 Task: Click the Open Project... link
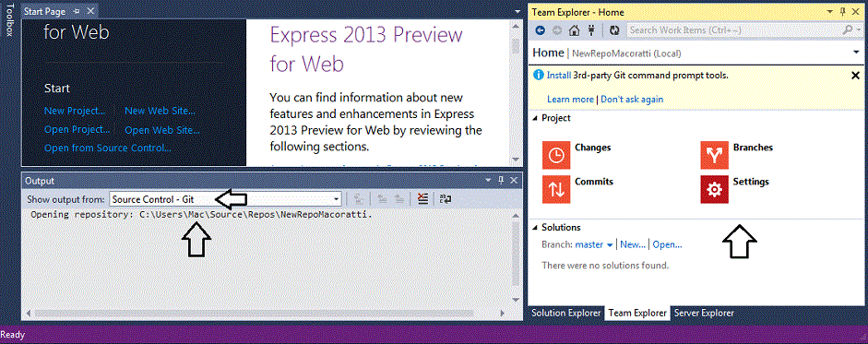click(x=77, y=129)
